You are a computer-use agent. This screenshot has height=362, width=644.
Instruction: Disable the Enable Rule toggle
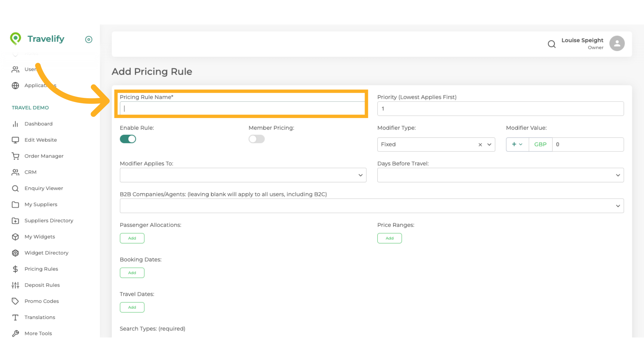click(x=128, y=139)
